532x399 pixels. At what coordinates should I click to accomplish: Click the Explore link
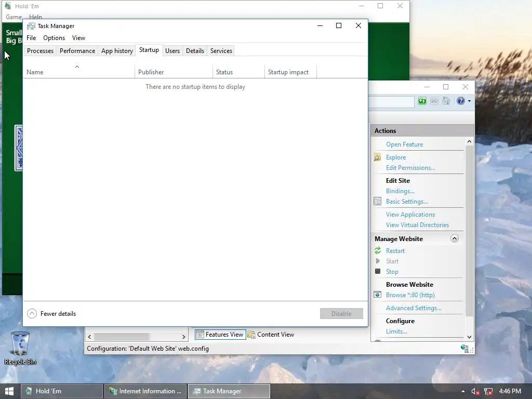(x=396, y=157)
